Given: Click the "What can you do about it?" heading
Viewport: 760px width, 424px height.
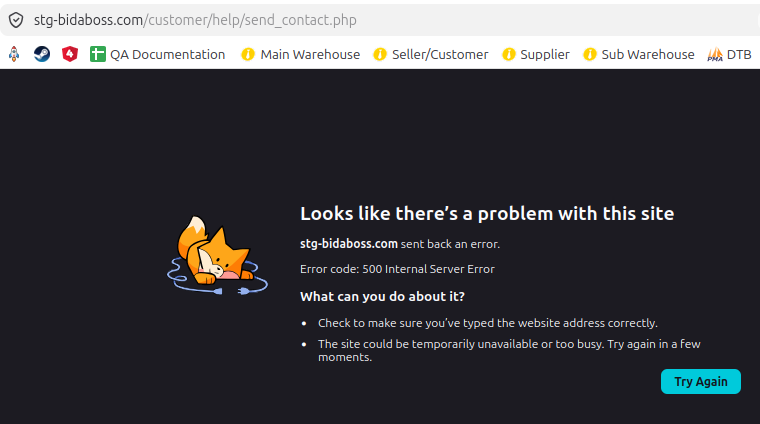Looking at the screenshot, I should point(382,296).
